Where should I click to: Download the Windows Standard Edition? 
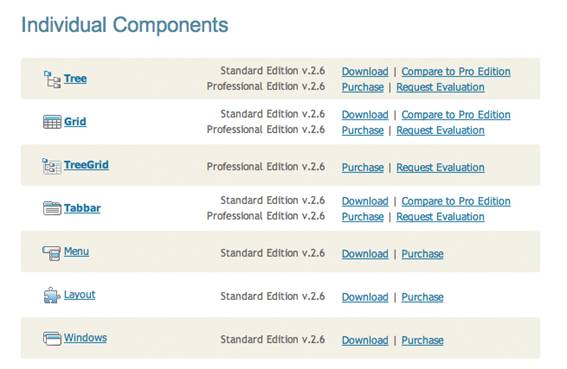[x=365, y=340]
